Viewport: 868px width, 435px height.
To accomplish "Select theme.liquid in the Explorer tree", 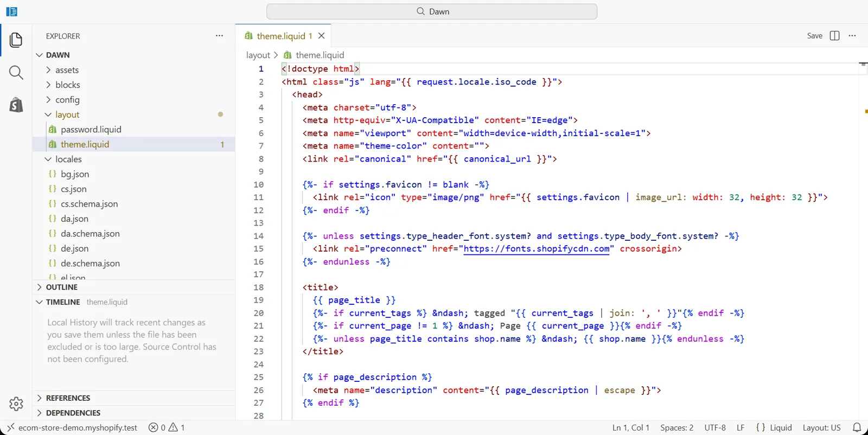I will coord(133,144).
